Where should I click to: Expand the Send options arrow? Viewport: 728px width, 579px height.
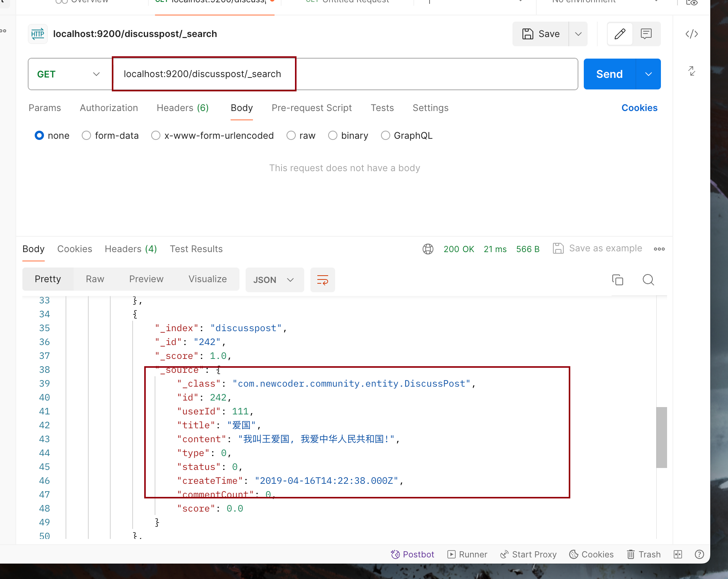649,74
